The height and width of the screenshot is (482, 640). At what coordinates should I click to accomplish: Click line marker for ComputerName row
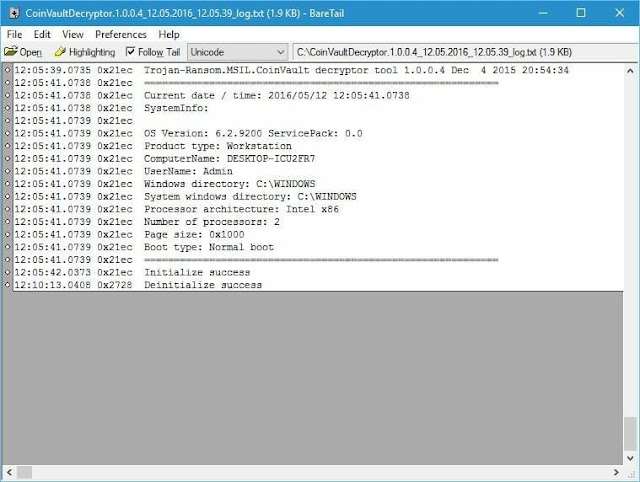pyautogui.click(x=7, y=158)
